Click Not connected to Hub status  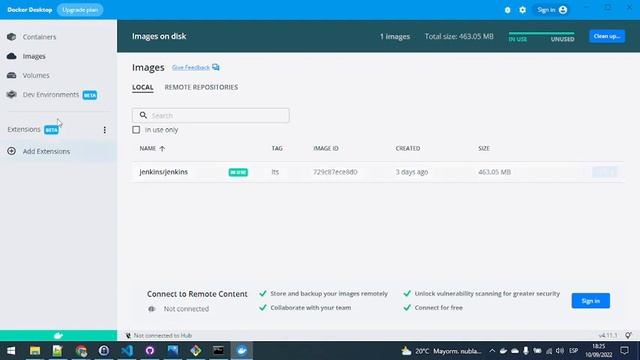[162, 336]
